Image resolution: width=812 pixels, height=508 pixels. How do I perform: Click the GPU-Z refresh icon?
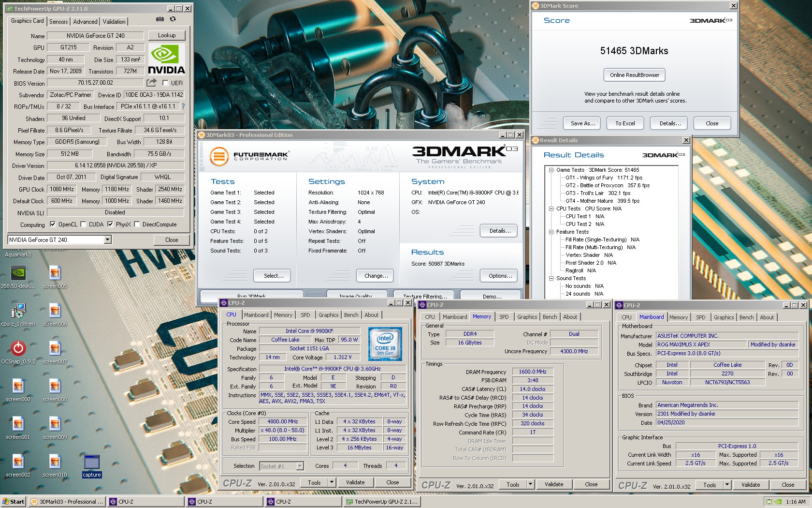[x=173, y=19]
